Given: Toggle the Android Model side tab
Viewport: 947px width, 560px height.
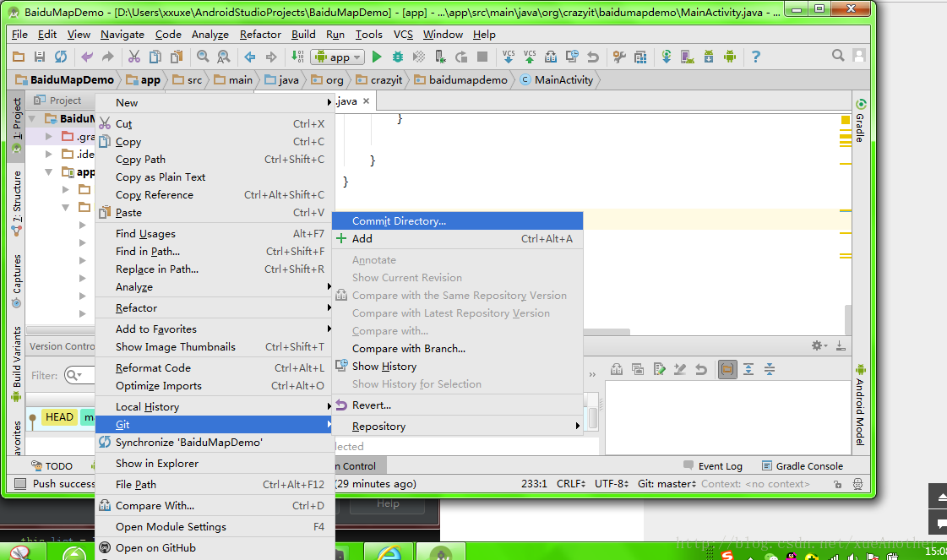Looking at the screenshot, I should pos(860,405).
